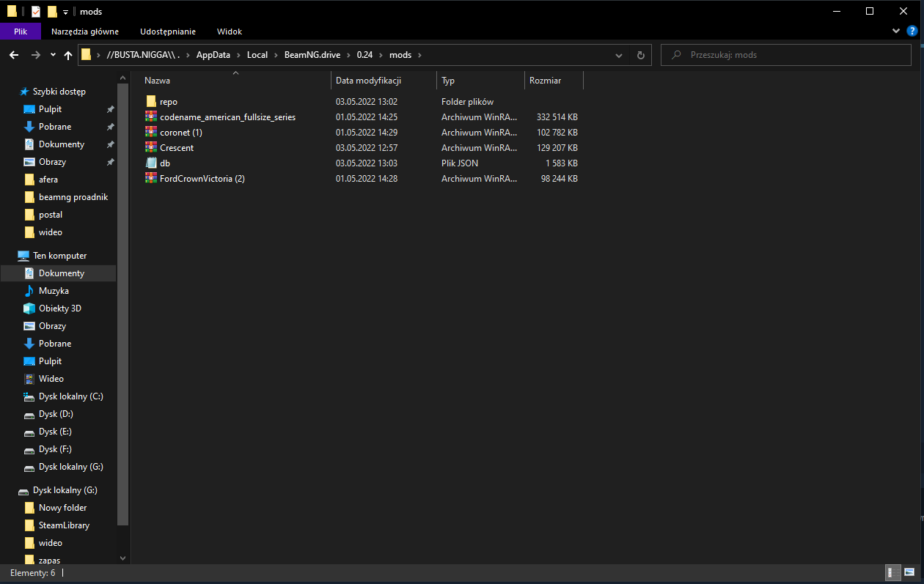Open chevron between BeamNG.drive and 0.24
Image resolution: width=924 pixels, height=584 pixels.
(x=348, y=55)
